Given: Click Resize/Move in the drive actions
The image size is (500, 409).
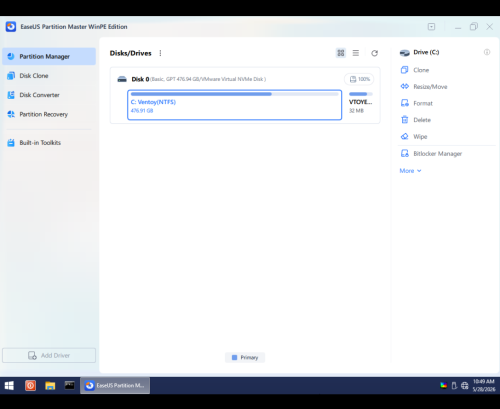Looking at the screenshot, I should 430,87.
